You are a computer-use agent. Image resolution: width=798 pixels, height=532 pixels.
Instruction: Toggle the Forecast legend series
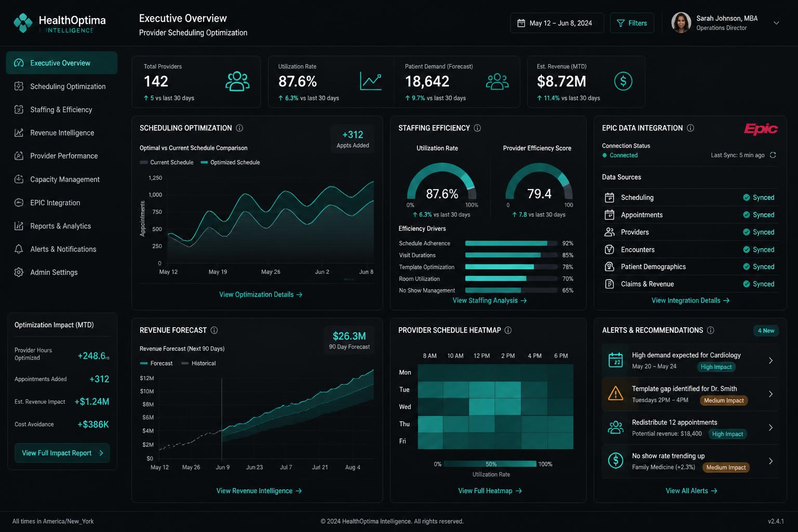click(156, 363)
